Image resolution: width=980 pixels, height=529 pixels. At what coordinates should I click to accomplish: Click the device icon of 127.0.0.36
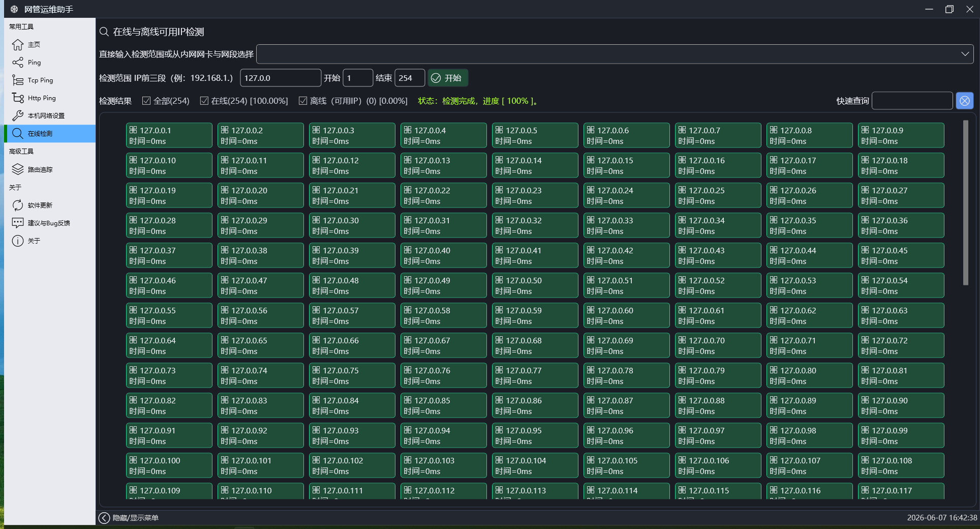(865, 220)
